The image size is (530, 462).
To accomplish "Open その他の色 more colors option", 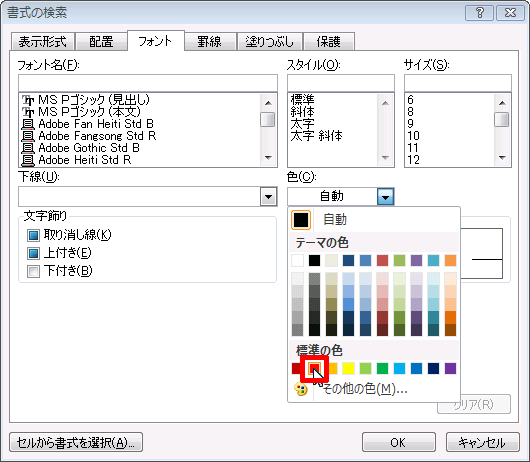I will [365, 389].
